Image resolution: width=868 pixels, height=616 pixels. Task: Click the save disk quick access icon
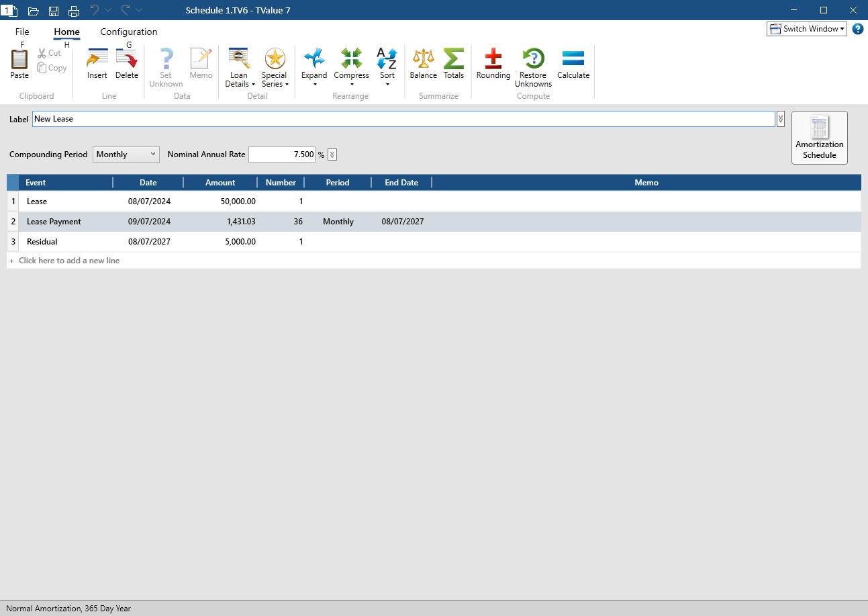pyautogui.click(x=54, y=10)
